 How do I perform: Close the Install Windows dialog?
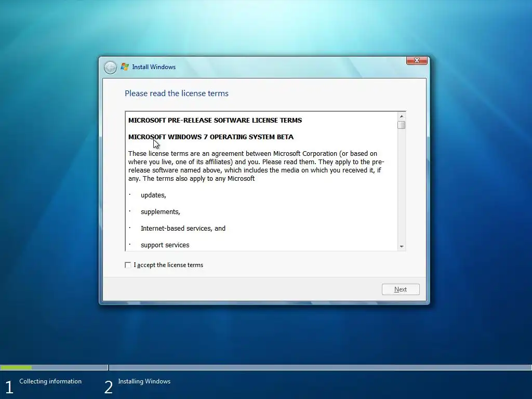point(417,60)
